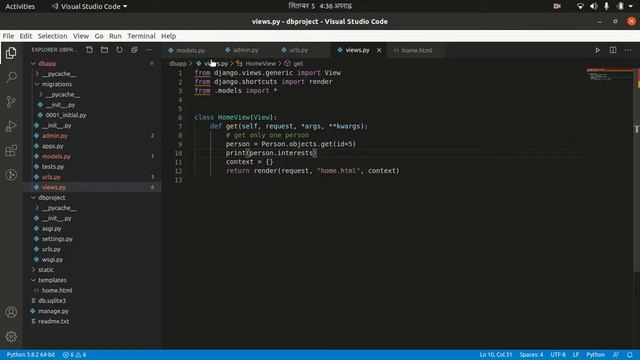Viewport: 640px width, 360px height.
Task: Split the editor to the right
Action: click(x=613, y=50)
